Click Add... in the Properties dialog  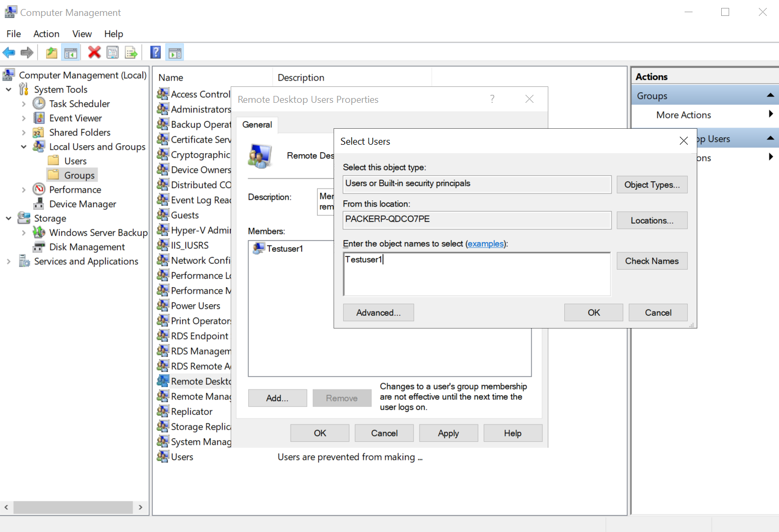coord(277,398)
